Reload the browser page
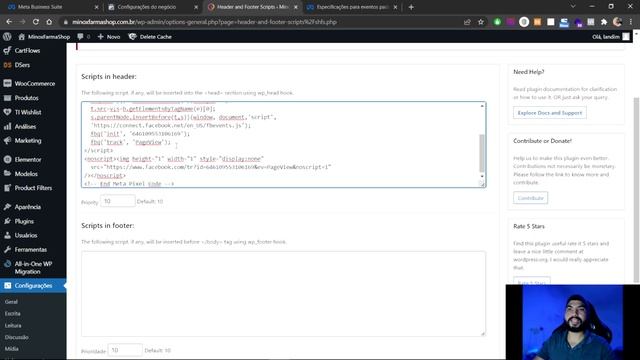Screen dimensions: 640x360 coord(36,22)
